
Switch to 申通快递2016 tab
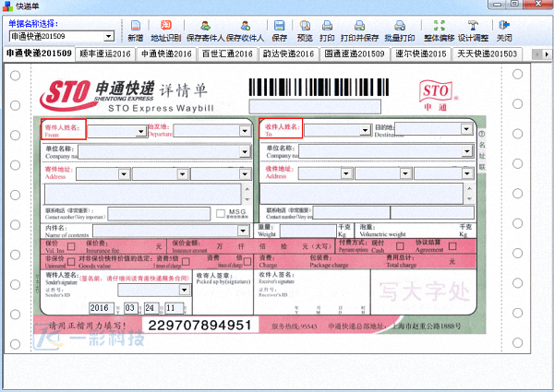[x=166, y=54]
